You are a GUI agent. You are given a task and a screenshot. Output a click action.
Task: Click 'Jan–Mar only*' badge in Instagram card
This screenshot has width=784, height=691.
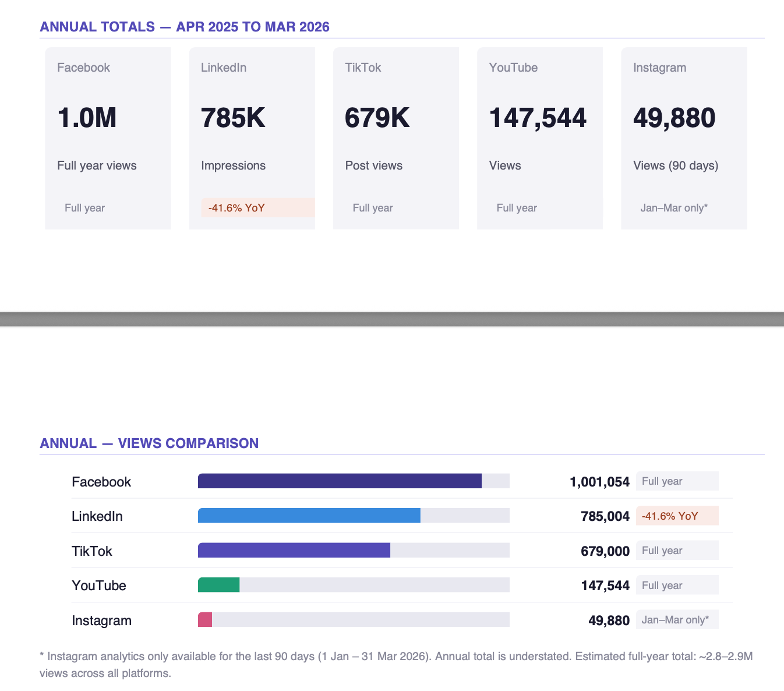pos(674,208)
